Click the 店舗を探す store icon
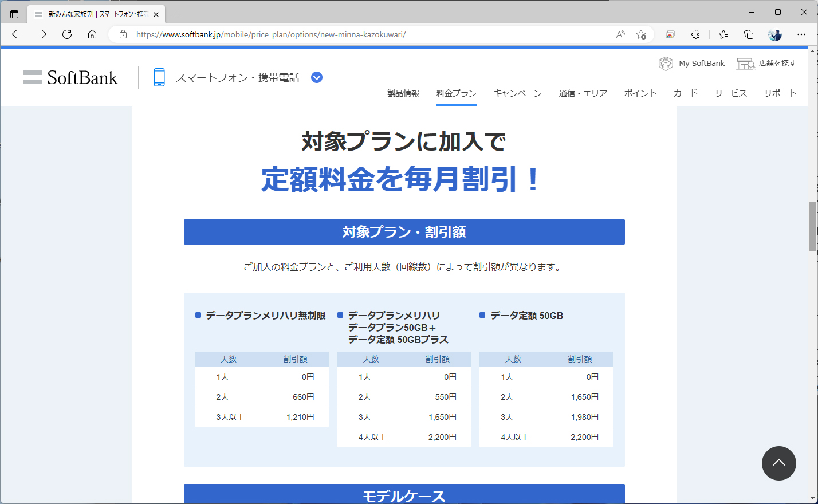 click(745, 64)
